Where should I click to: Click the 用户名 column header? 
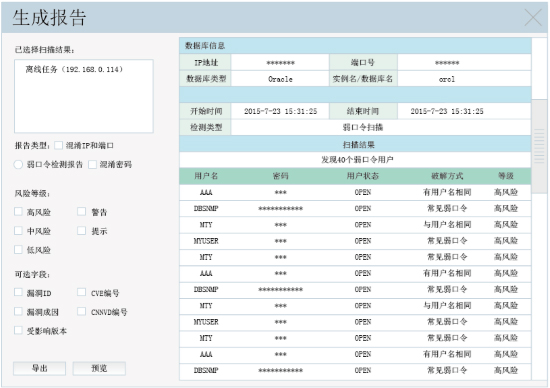[206, 176]
